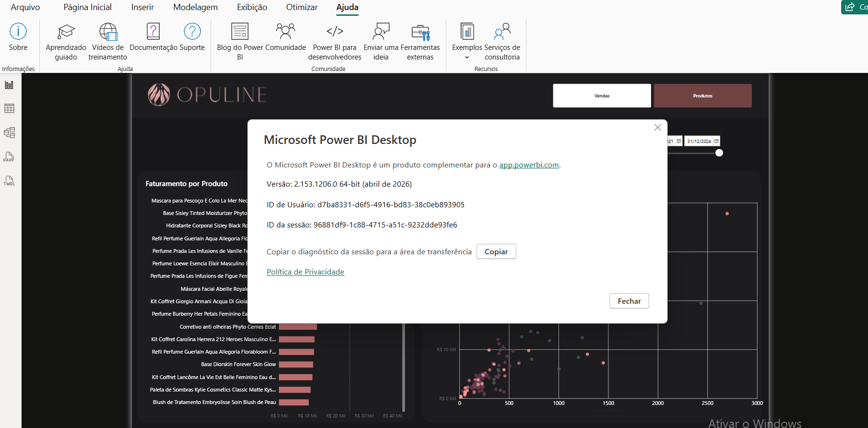Screen dimensions: 868x428
Task: Close the About dialog with X
Action: (657, 127)
